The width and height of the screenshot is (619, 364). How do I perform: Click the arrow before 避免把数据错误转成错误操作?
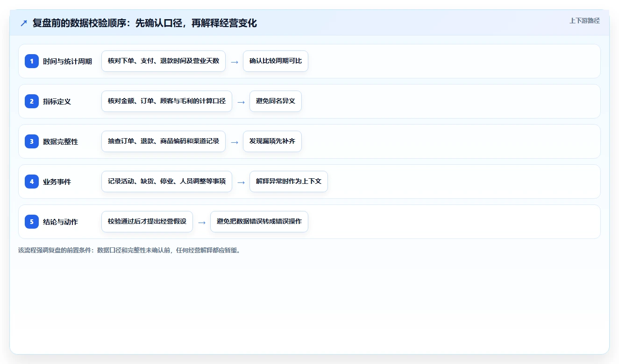[202, 222]
